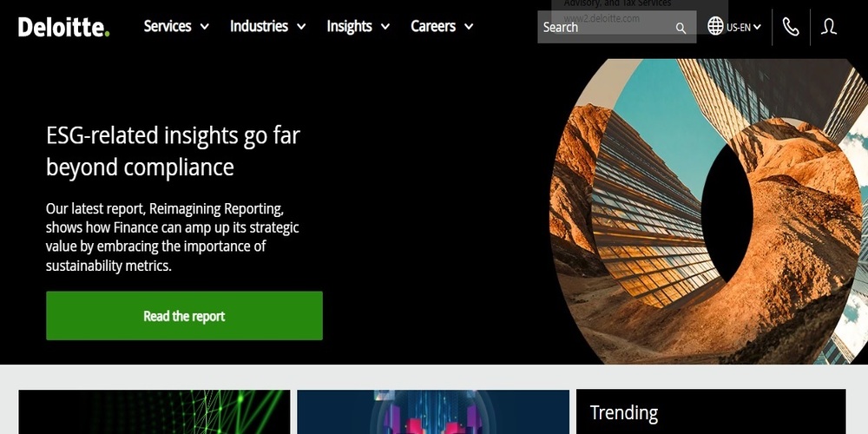Screen dimensions: 868x434
Task: Click the ESG-related insights headline
Action: 173,150
